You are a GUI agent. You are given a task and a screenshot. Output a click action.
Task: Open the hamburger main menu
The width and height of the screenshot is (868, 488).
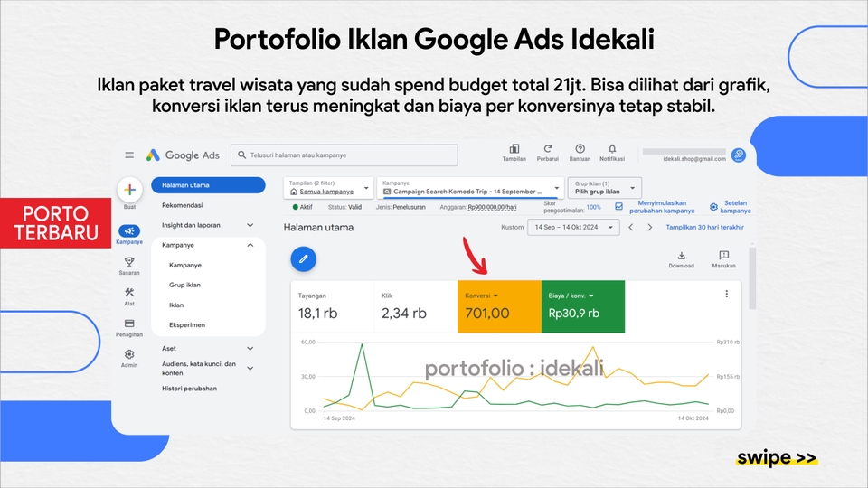tap(129, 155)
